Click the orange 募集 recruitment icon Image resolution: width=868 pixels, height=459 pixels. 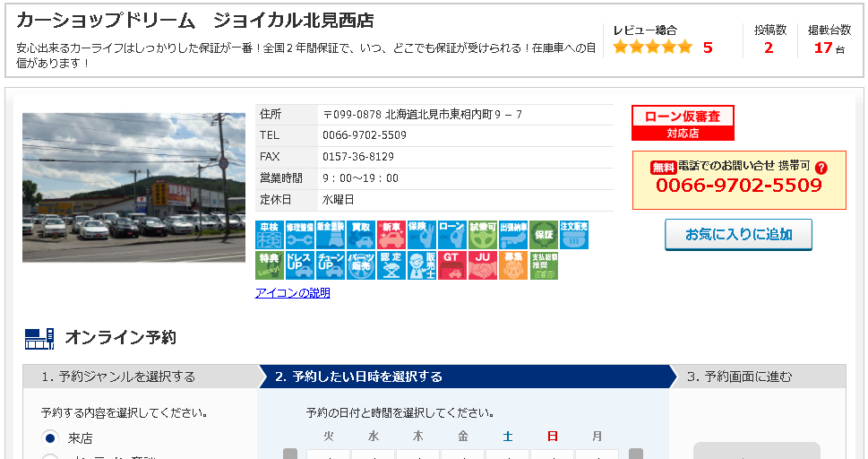pyautogui.click(x=513, y=265)
